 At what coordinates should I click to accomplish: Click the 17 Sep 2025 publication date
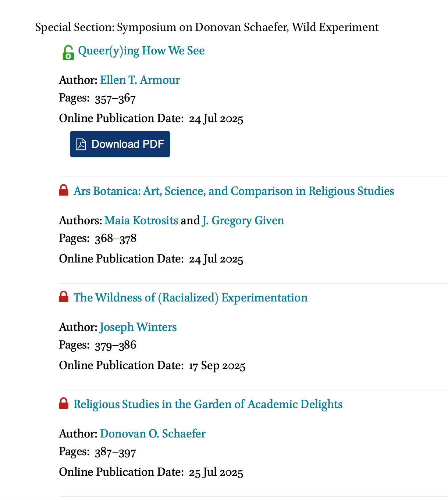(x=217, y=366)
